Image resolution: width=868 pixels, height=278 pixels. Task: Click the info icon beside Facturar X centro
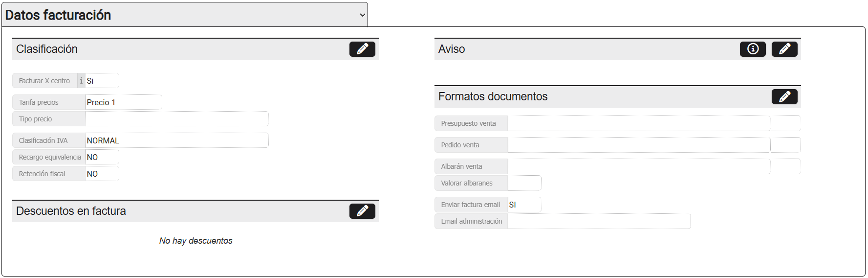click(81, 81)
